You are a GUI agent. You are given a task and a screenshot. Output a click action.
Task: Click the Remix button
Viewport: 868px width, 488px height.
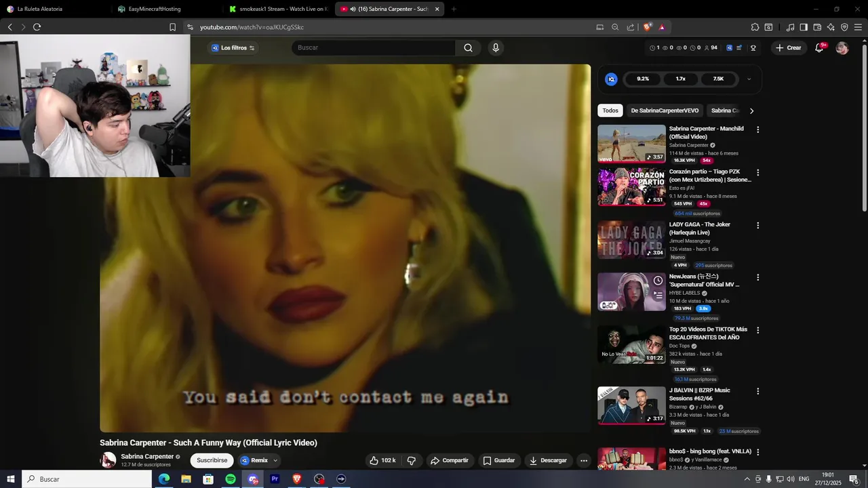click(x=254, y=460)
